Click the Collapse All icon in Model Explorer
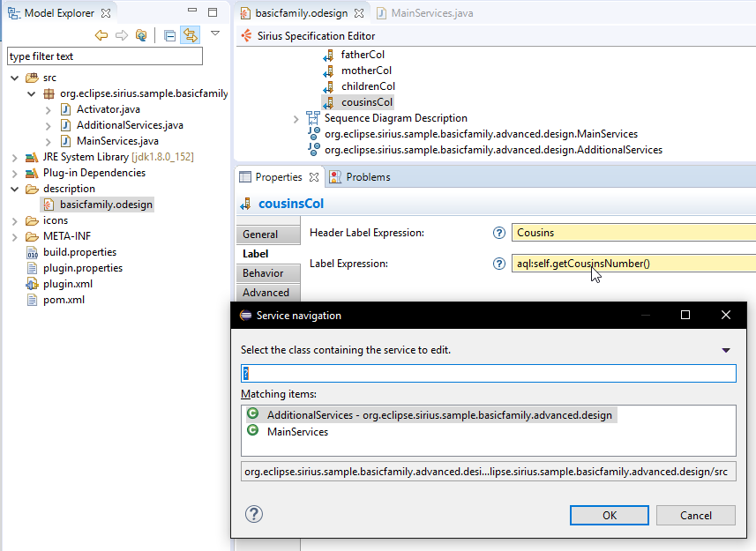 coord(169,35)
